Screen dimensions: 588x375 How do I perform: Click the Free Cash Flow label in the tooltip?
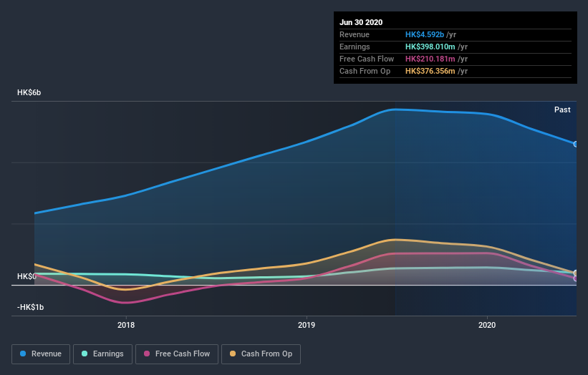tap(367, 59)
